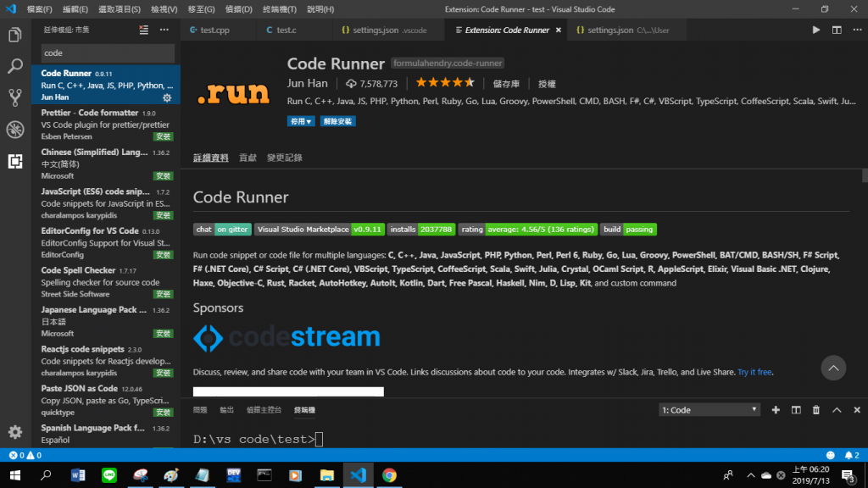Open errors and warnings in status bar

[x=25, y=455]
